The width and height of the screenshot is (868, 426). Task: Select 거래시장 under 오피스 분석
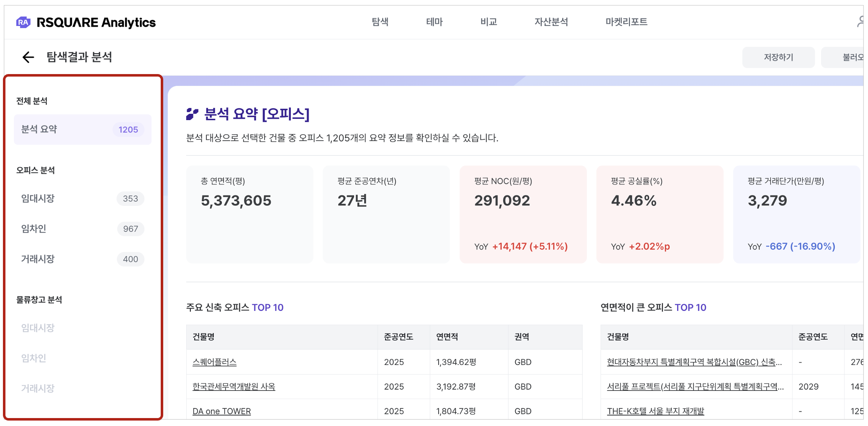coord(82,259)
